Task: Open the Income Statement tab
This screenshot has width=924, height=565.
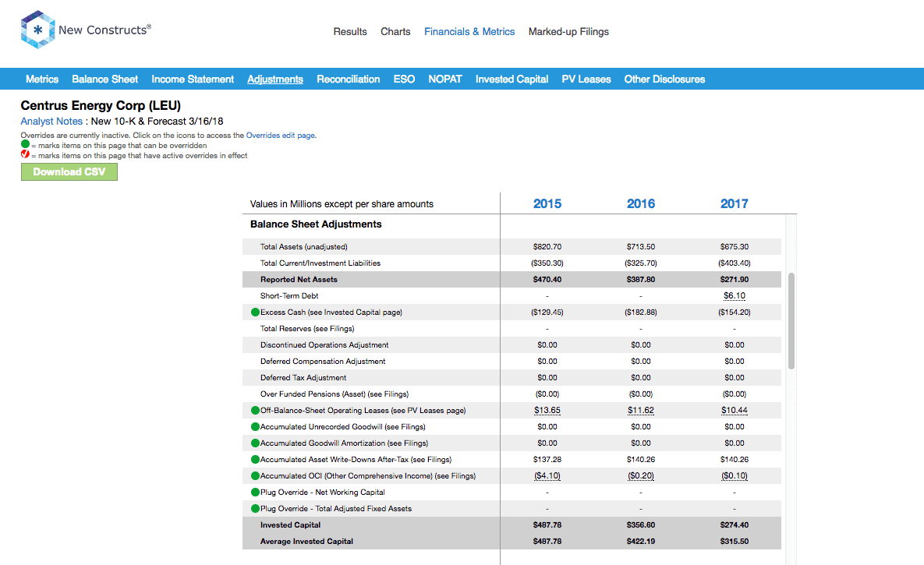Action: [193, 79]
